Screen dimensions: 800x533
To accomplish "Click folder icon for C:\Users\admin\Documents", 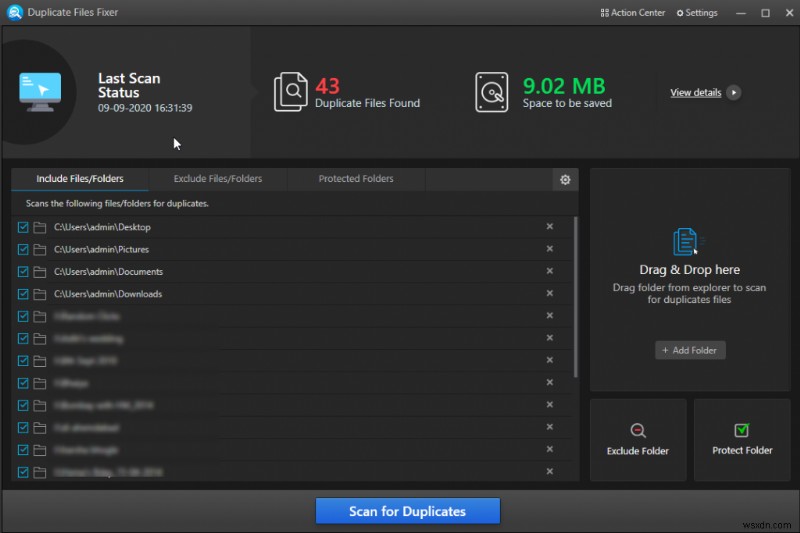I will [40, 272].
